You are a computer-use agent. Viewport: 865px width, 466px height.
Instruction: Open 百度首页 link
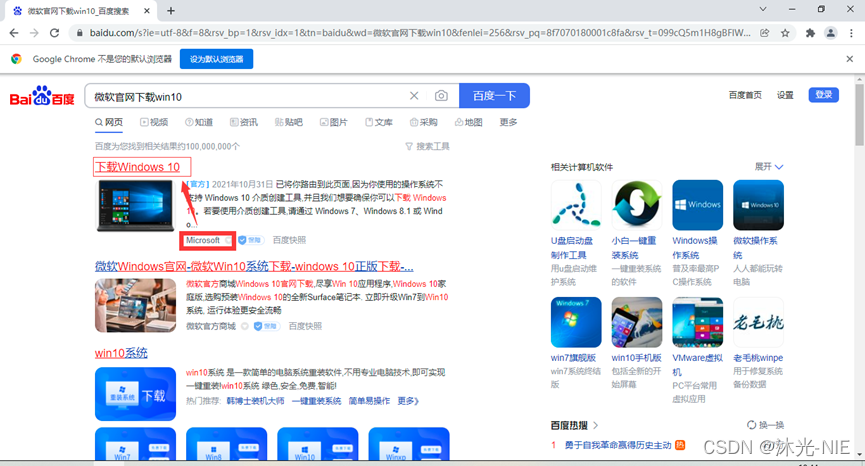[x=745, y=95]
